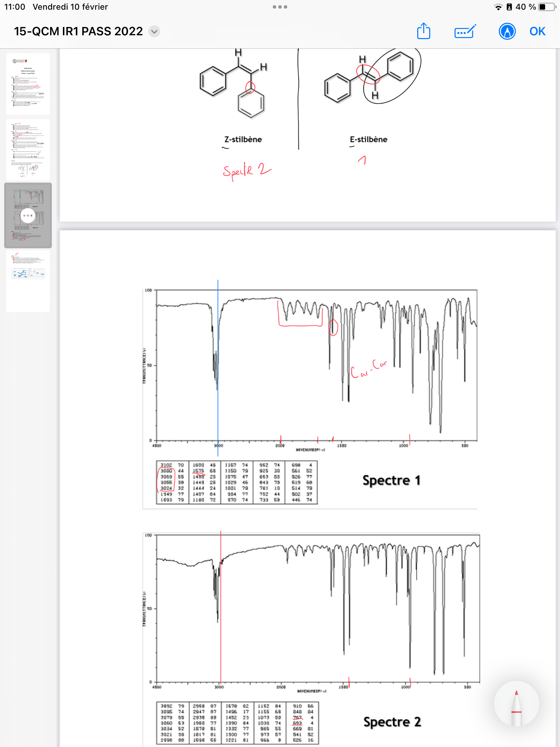The width and height of the screenshot is (560, 747).
Task: Tap the Wi-Fi status icon
Action: tap(498, 7)
